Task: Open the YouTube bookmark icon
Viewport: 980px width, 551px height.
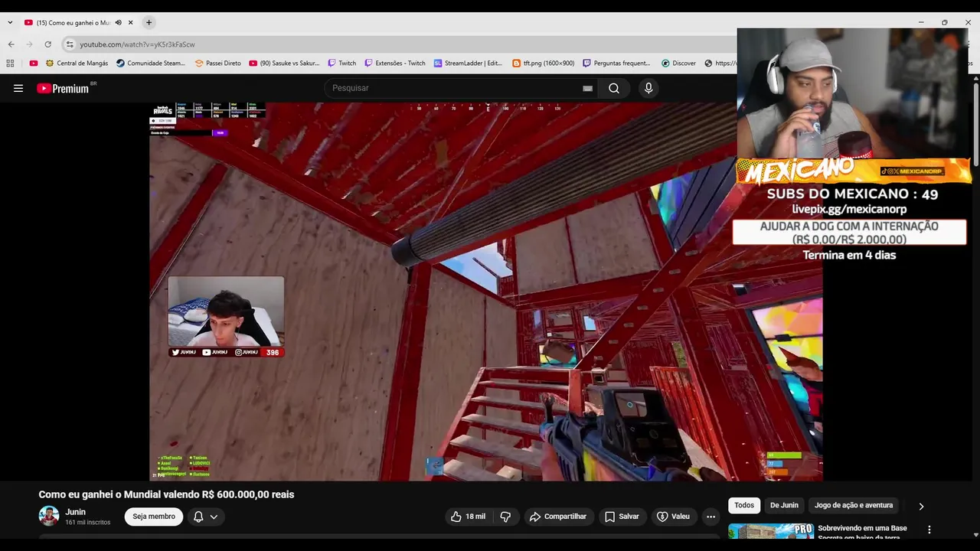Action: [x=33, y=64]
